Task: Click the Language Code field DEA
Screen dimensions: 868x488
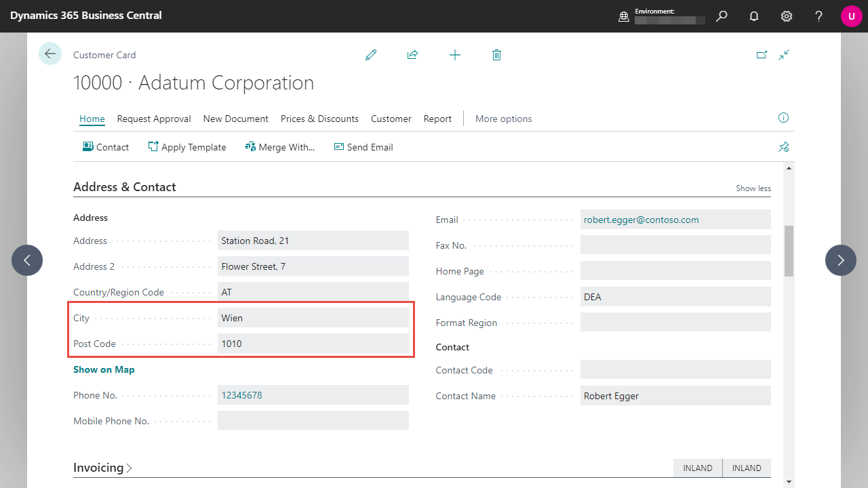Action: pyautogui.click(x=675, y=297)
